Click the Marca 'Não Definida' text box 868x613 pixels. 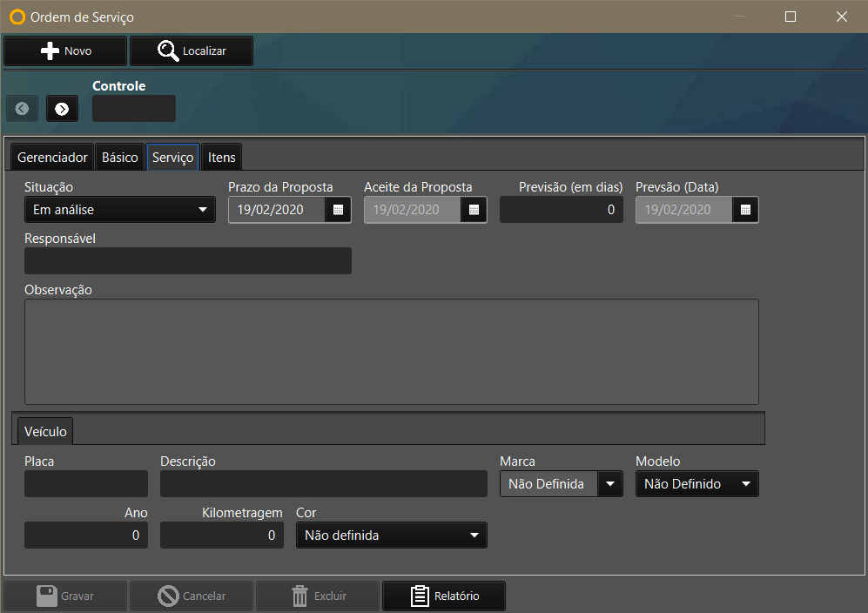coord(548,484)
